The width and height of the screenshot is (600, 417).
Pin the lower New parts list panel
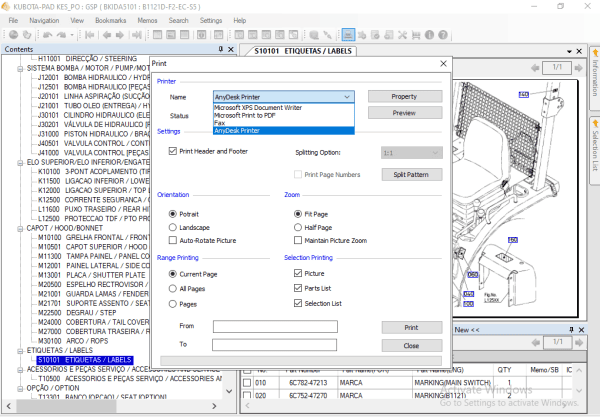pyautogui.click(x=571, y=329)
